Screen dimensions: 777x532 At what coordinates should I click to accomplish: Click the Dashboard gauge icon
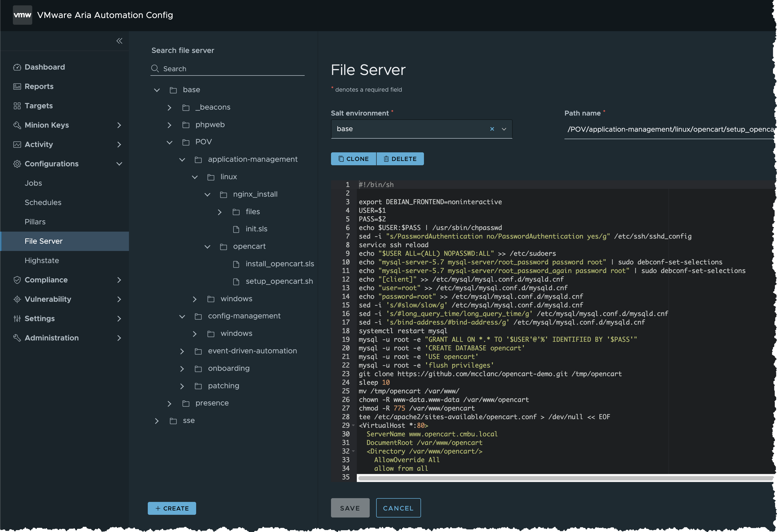click(x=17, y=67)
